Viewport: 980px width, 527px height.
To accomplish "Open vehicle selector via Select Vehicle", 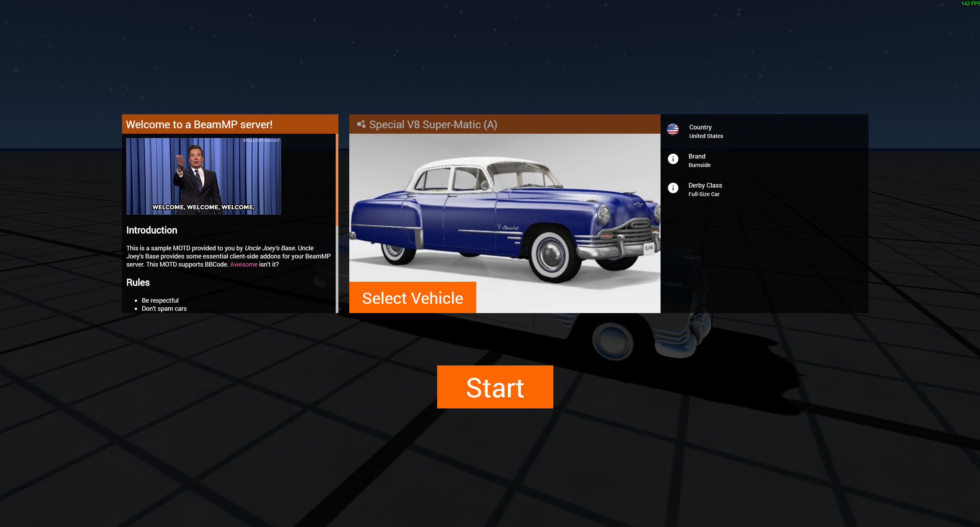I will (x=412, y=298).
